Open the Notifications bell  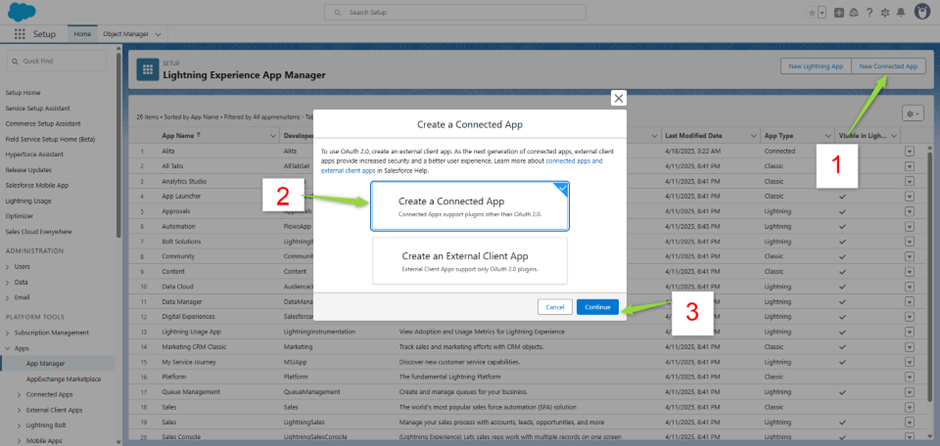tap(900, 12)
